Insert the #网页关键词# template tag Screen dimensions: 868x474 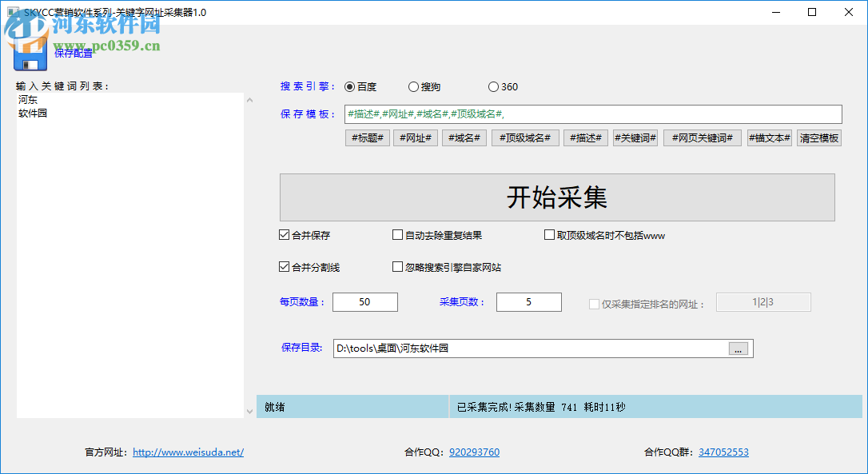(x=702, y=137)
